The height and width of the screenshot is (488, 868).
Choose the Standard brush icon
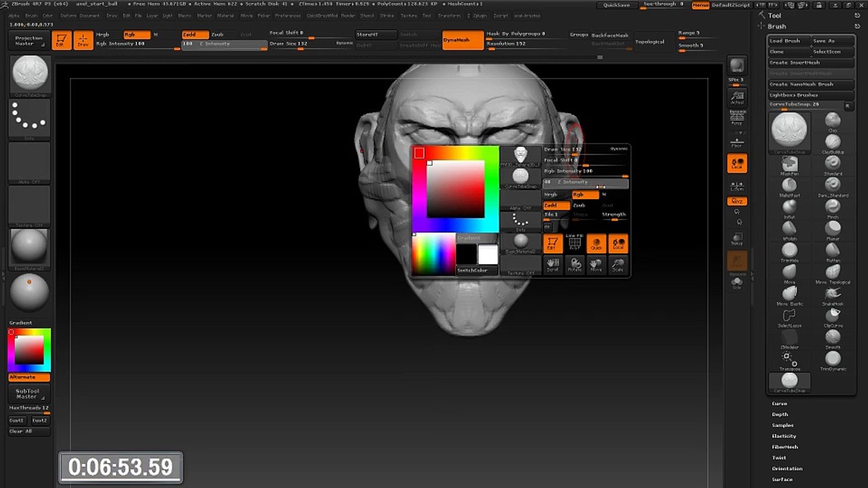click(833, 165)
